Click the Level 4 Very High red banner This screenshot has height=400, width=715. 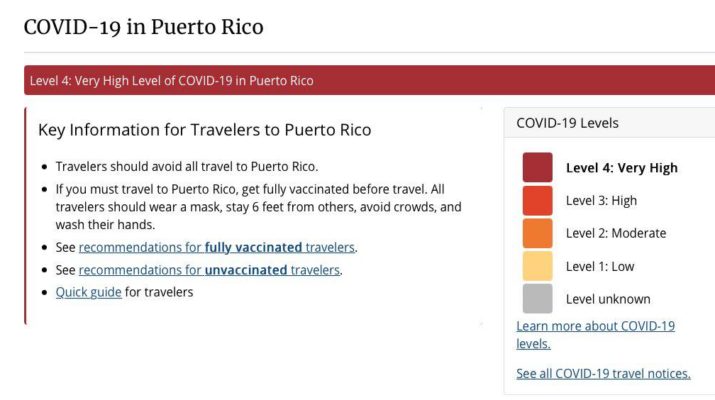tap(369, 80)
